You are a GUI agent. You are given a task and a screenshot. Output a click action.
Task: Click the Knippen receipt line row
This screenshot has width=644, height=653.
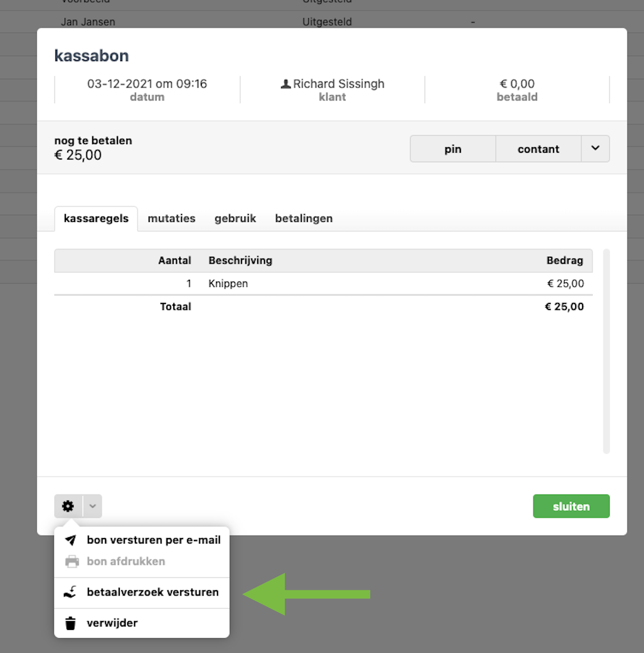pyautogui.click(x=323, y=284)
